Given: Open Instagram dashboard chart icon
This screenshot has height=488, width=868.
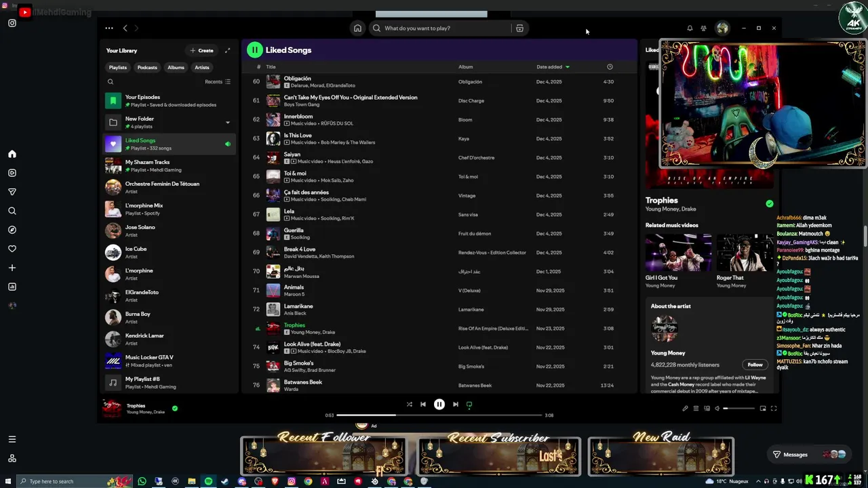Looking at the screenshot, I should (x=12, y=287).
